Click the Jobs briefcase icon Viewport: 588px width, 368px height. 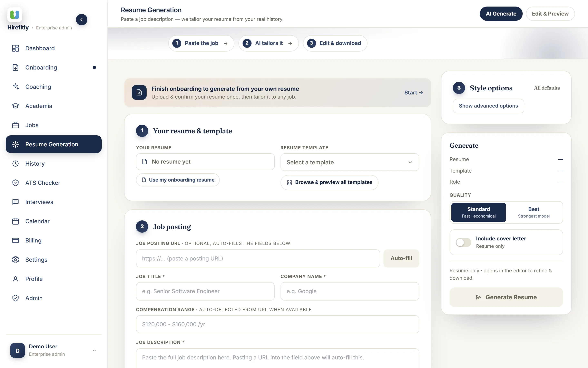pos(16,125)
